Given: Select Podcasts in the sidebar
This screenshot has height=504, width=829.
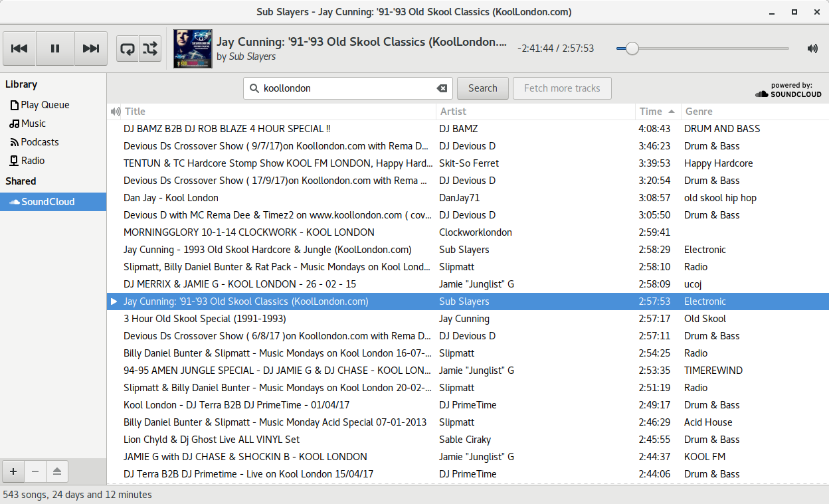Looking at the screenshot, I should (39, 142).
